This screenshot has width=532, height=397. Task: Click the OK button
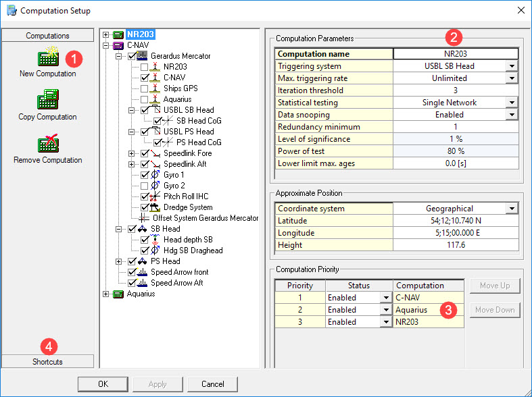103,384
